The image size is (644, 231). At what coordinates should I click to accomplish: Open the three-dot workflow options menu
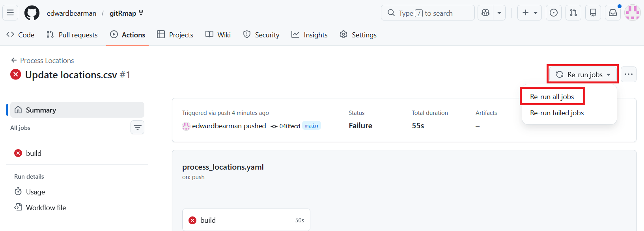click(628, 74)
